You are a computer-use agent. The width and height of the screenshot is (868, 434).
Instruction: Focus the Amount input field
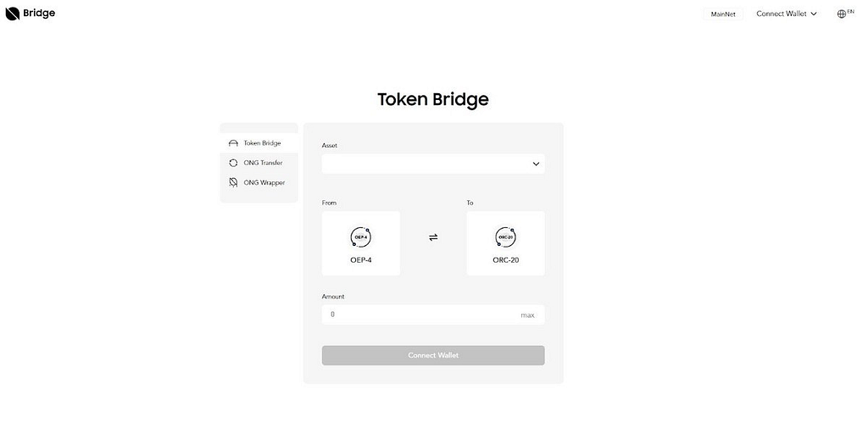[x=420, y=314]
